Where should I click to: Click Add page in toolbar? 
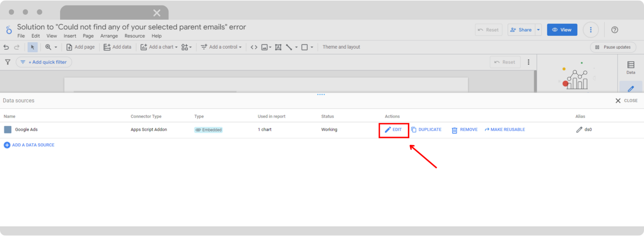80,47
